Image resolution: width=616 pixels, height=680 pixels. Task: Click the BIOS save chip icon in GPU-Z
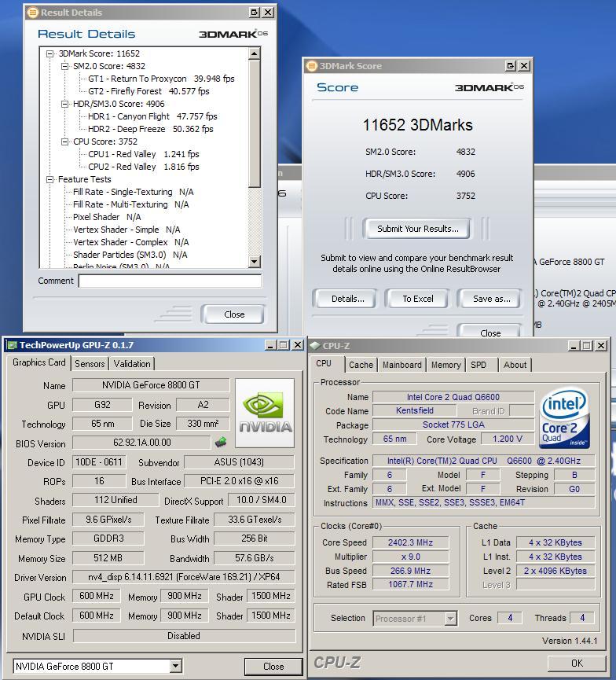pos(221,443)
